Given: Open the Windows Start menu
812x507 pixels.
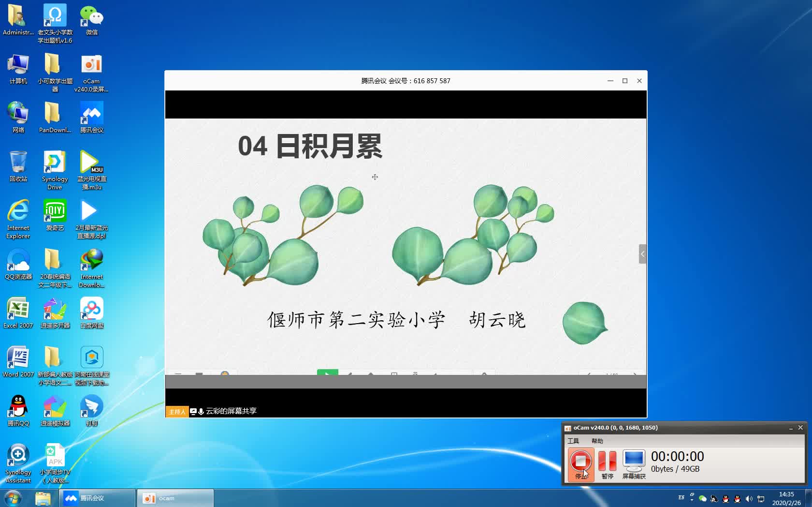Looking at the screenshot, I should (x=13, y=498).
